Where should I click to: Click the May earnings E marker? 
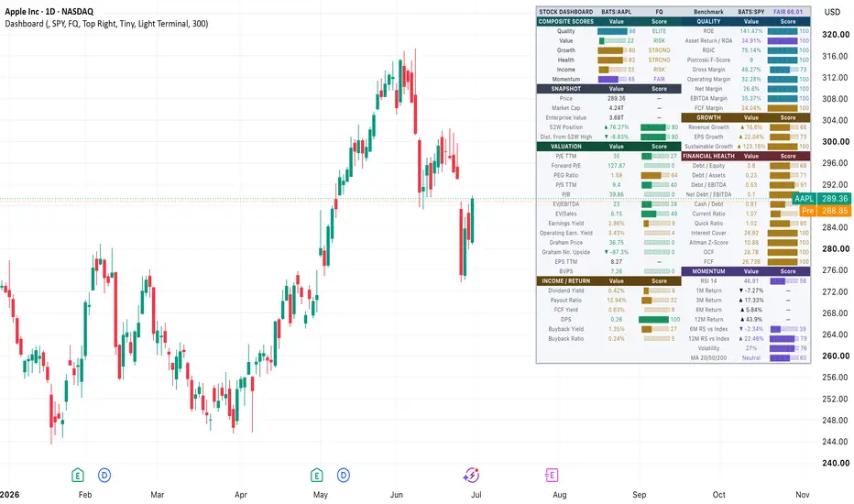click(x=316, y=475)
